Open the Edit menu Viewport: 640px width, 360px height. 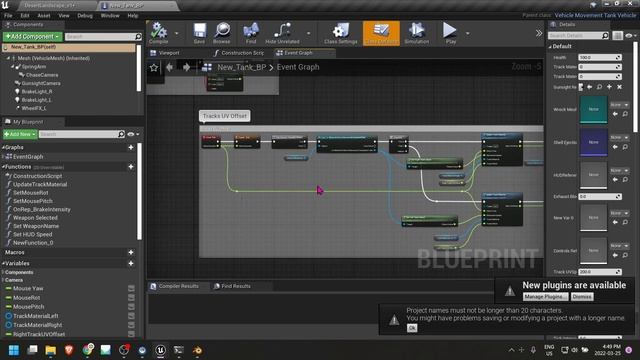[x=25, y=16]
